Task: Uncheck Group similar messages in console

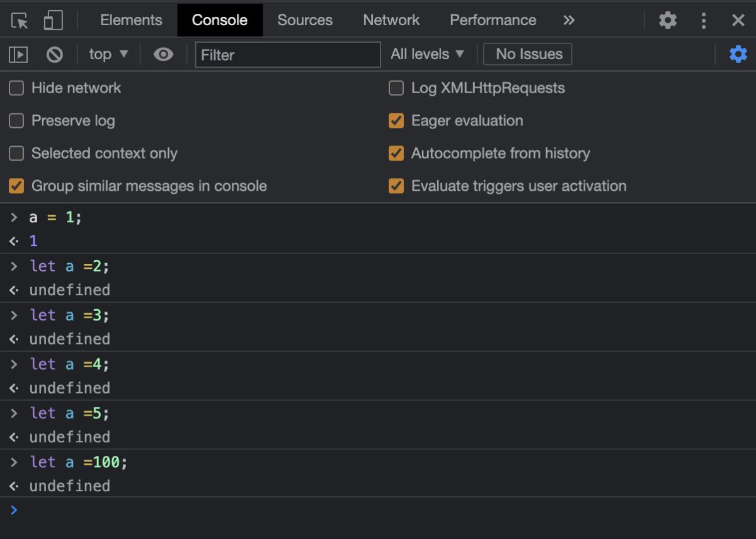Action: tap(16, 186)
